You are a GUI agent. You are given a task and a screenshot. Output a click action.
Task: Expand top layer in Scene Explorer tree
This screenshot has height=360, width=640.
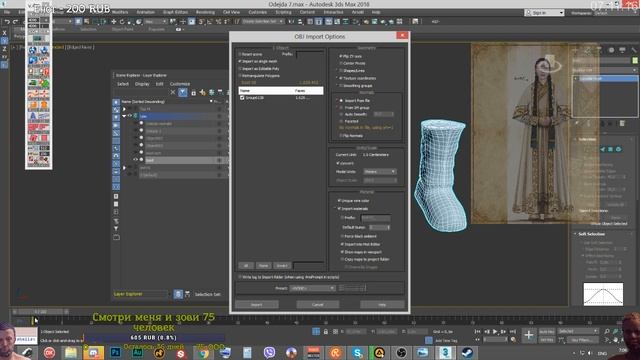124,109
